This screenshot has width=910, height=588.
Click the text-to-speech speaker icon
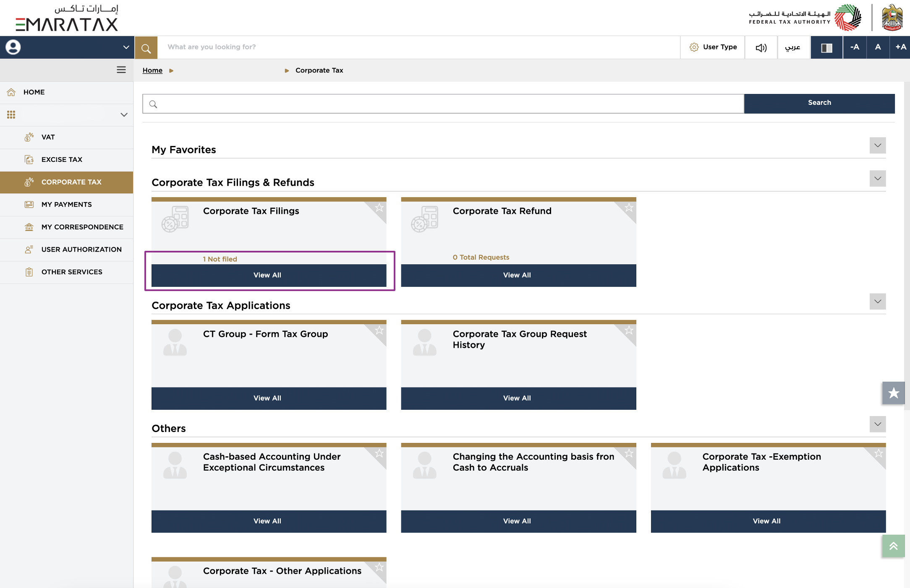pos(761,48)
